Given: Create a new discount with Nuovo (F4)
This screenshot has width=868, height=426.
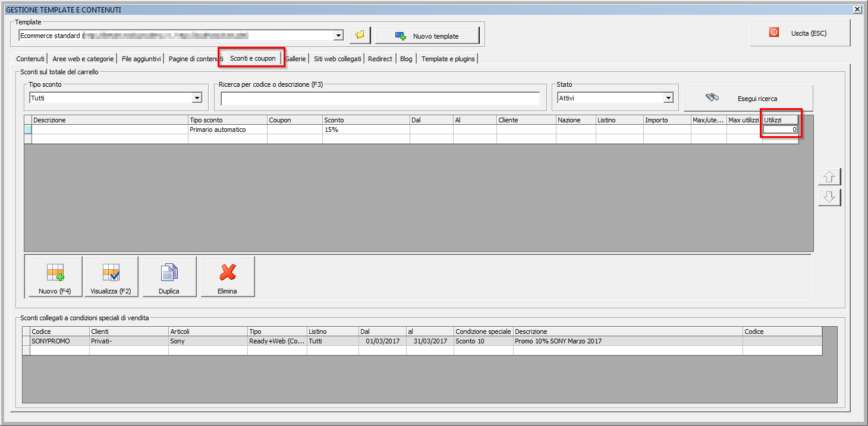Looking at the screenshot, I should pyautogui.click(x=55, y=276).
